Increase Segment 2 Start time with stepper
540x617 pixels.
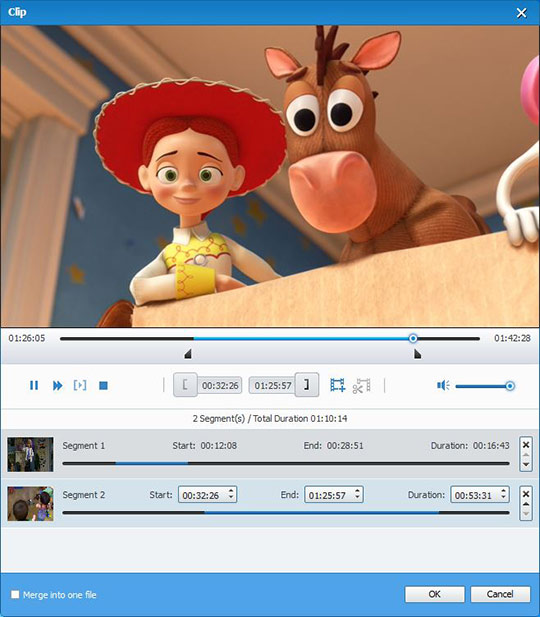(x=231, y=491)
